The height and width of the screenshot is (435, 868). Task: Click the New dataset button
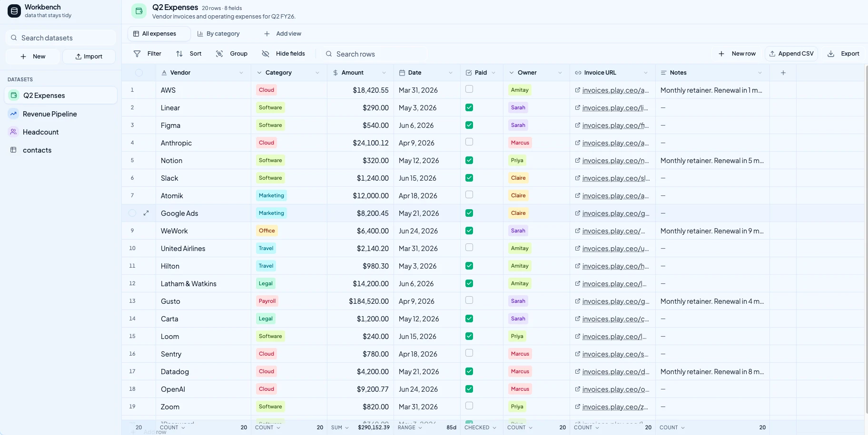pyautogui.click(x=33, y=57)
